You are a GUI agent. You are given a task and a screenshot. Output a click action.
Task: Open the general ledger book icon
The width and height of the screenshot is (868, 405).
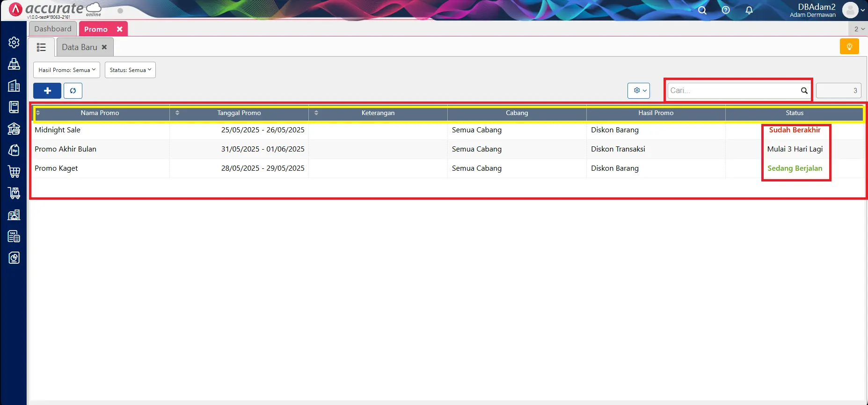pyautogui.click(x=14, y=107)
